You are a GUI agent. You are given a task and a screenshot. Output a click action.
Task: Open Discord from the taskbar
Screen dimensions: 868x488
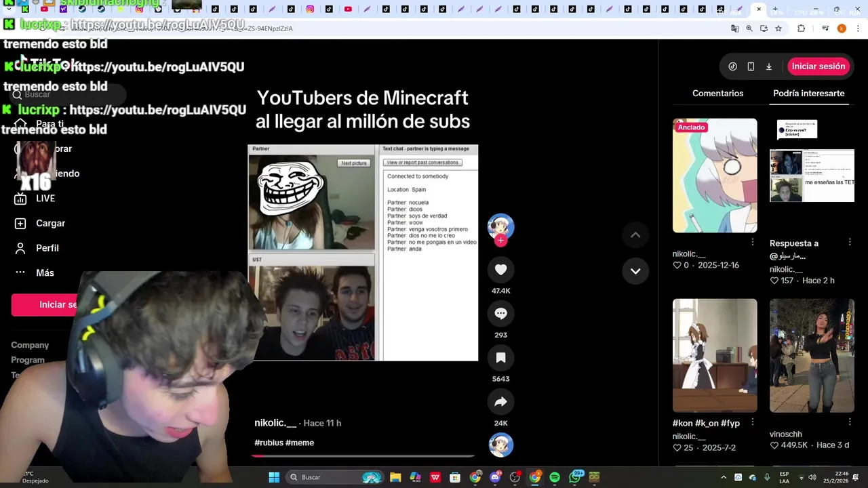(495, 477)
